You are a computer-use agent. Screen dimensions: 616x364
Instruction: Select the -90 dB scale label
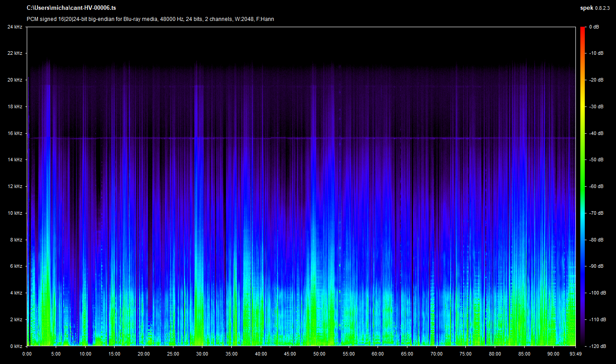point(596,266)
